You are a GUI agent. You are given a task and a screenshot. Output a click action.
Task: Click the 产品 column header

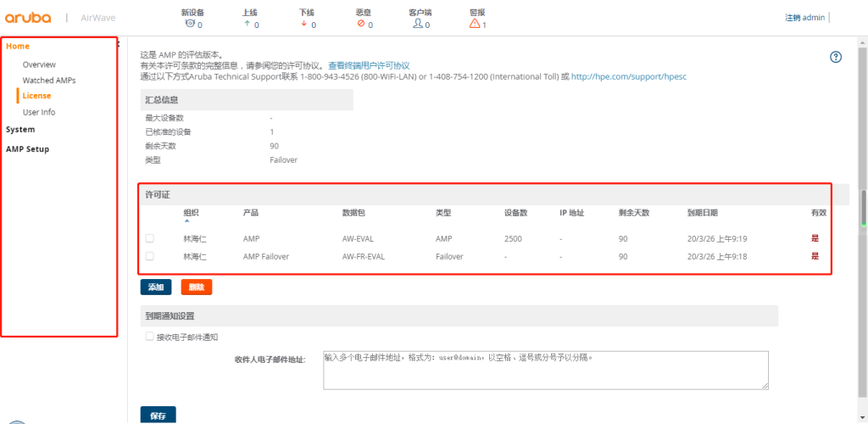[x=251, y=213]
